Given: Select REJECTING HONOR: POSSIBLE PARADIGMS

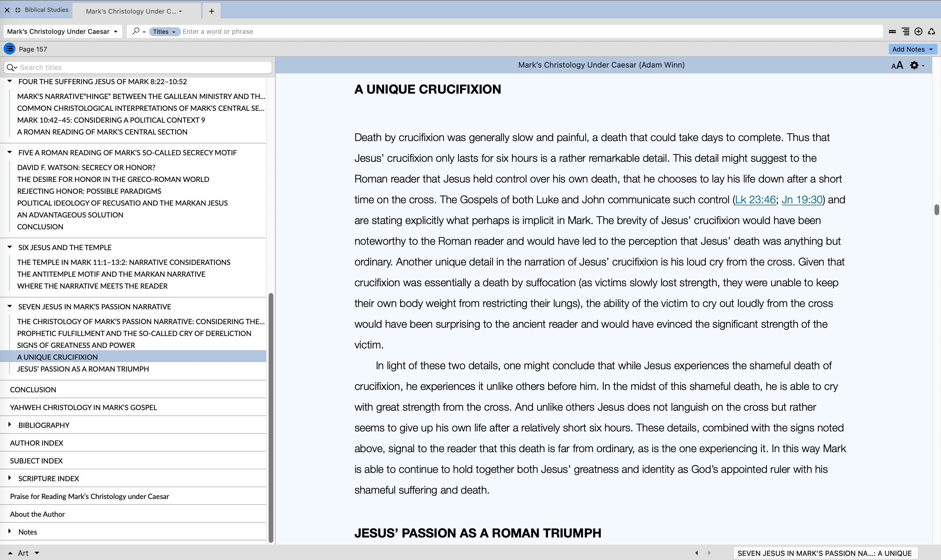Looking at the screenshot, I should 89,191.
